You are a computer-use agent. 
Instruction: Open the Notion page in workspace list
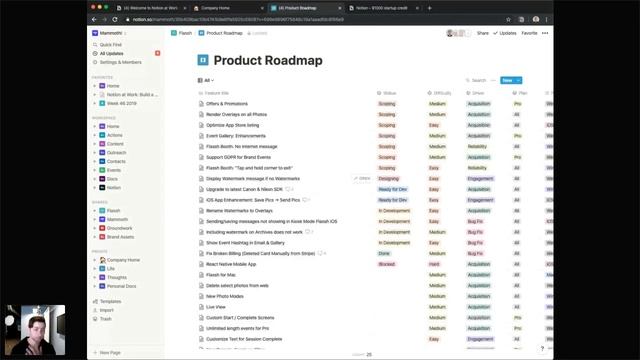[x=113, y=188]
